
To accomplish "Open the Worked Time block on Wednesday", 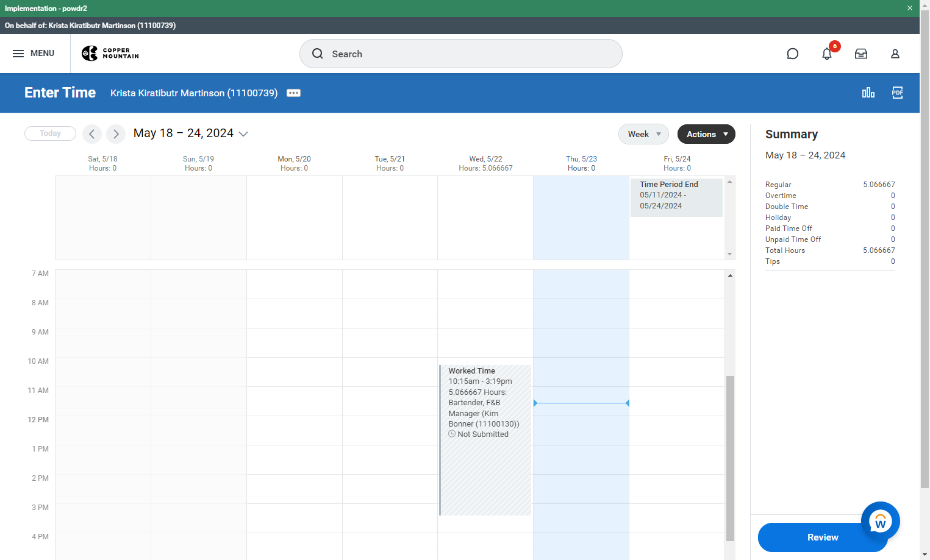I will click(x=485, y=440).
